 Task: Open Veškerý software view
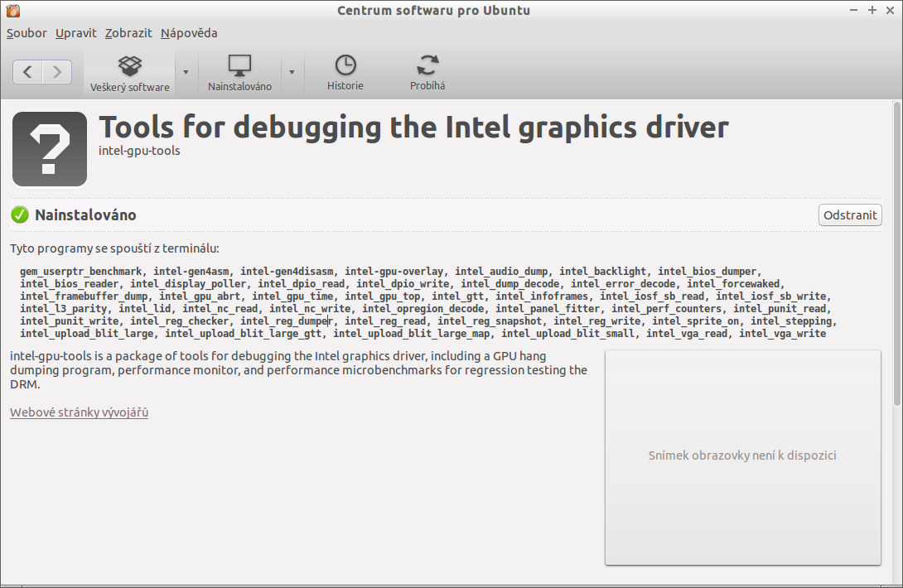[x=129, y=73]
